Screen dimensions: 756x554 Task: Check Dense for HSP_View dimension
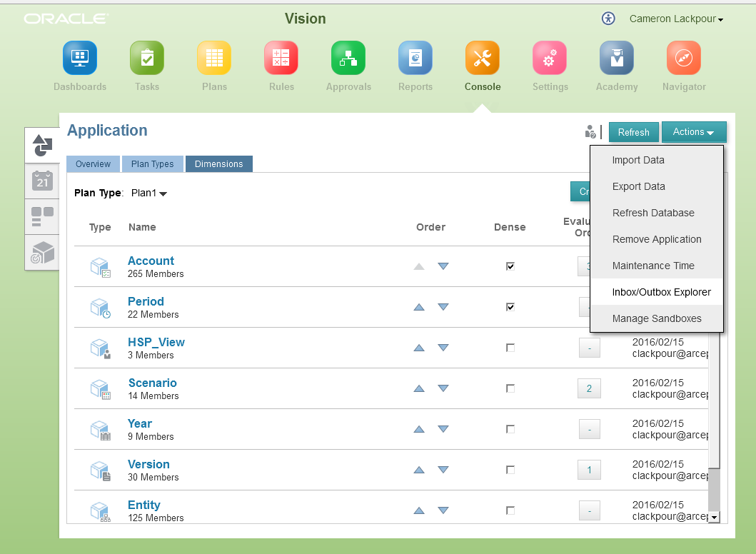510,348
